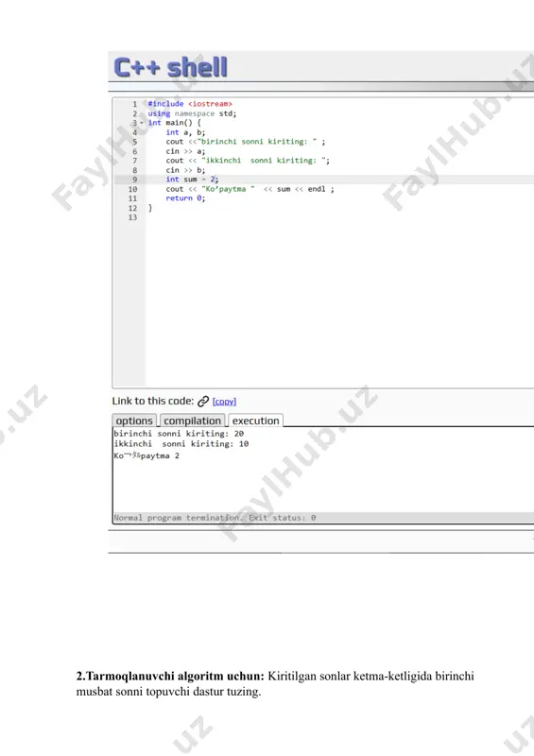Select the execution tab

pos(256,421)
